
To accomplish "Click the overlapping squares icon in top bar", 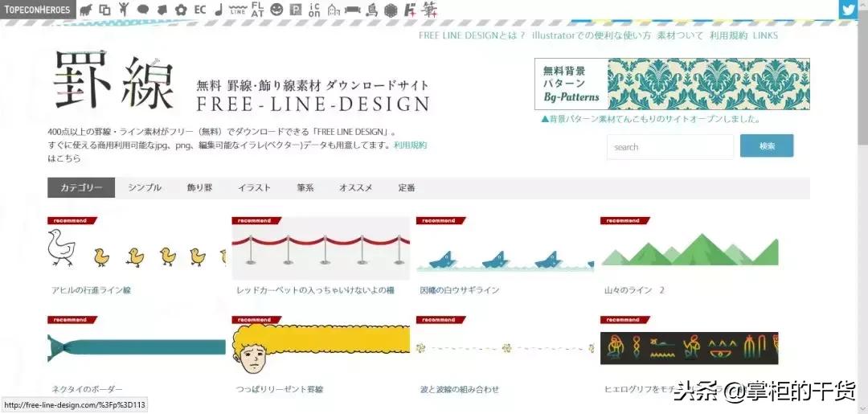I will 104,10.
